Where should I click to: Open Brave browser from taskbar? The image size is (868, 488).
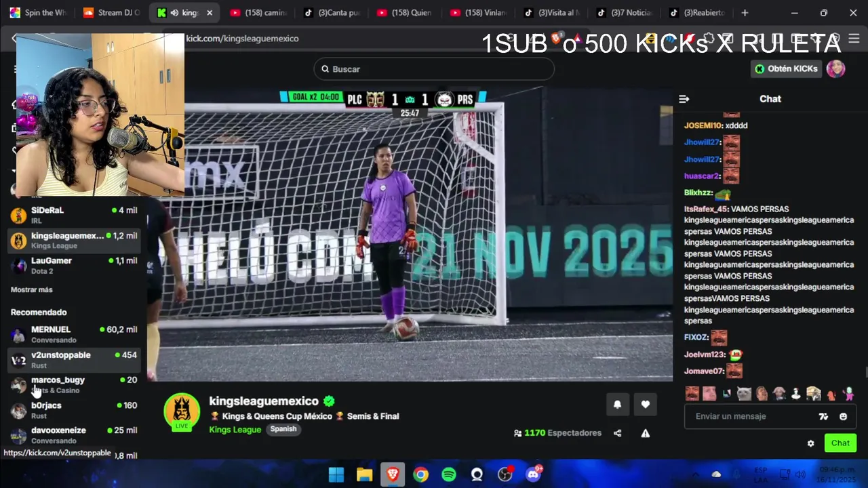[x=393, y=474]
